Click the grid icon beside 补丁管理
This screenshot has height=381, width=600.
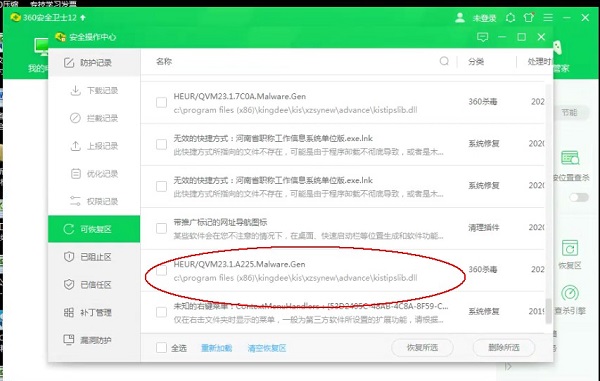69,313
